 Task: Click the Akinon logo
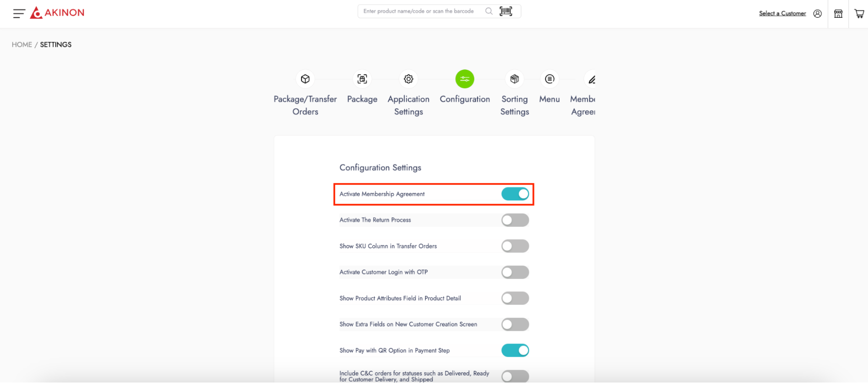pyautogui.click(x=57, y=13)
